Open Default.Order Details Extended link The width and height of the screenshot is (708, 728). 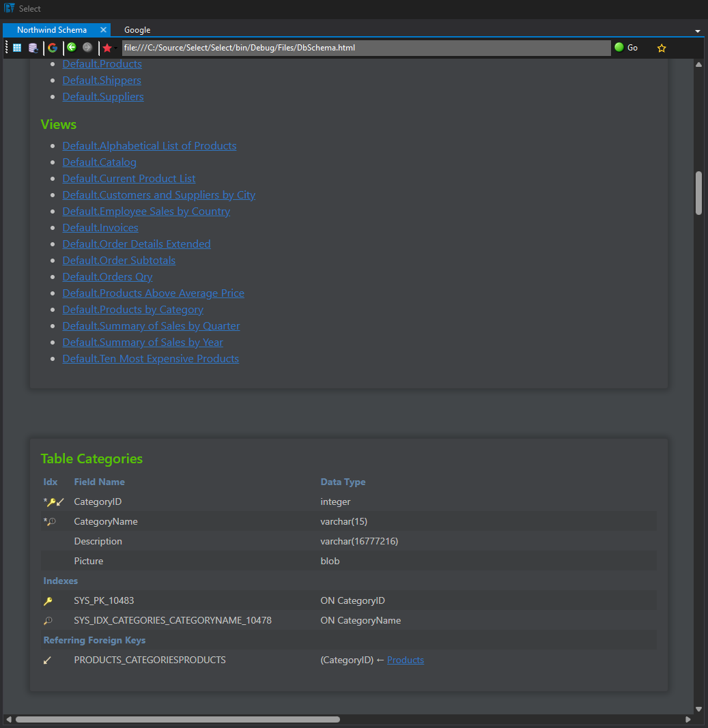pos(137,244)
